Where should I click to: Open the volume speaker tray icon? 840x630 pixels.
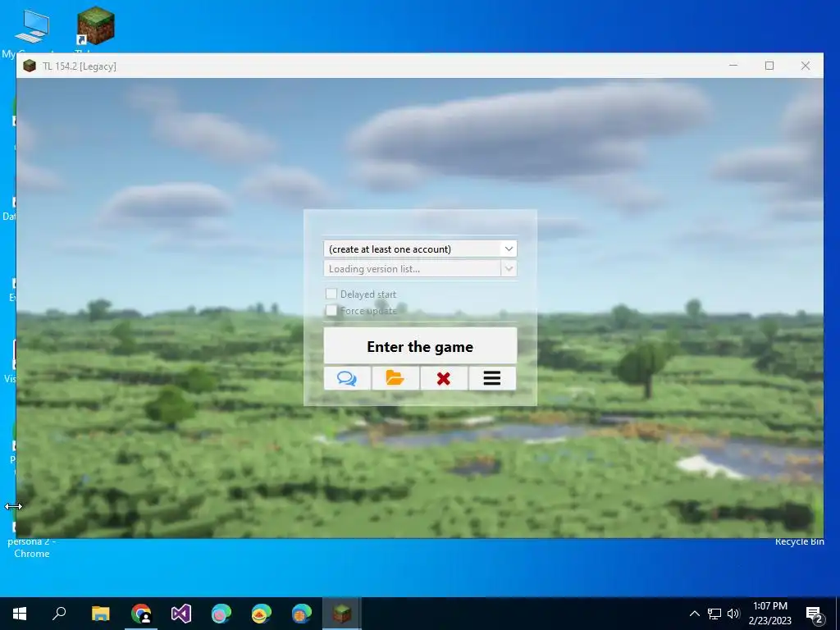(733, 614)
